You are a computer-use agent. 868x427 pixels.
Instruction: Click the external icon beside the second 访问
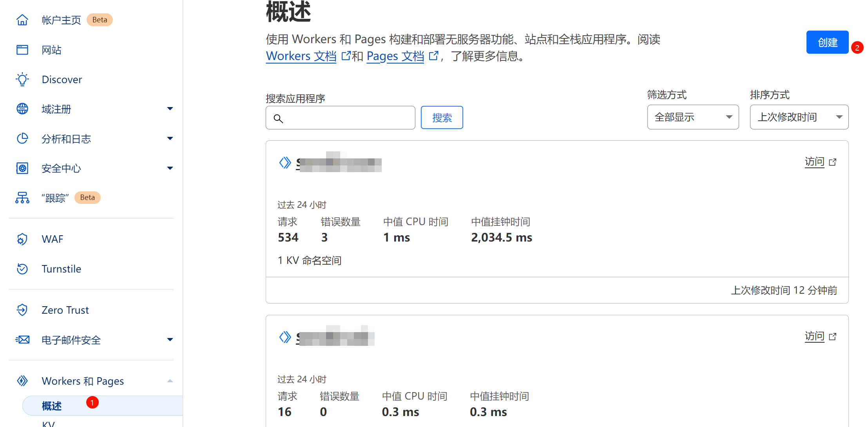[x=833, y=336]
